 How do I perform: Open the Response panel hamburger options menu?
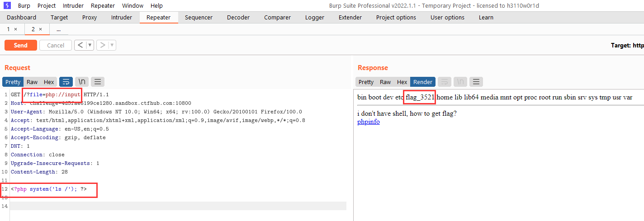[x=476, y=82]
